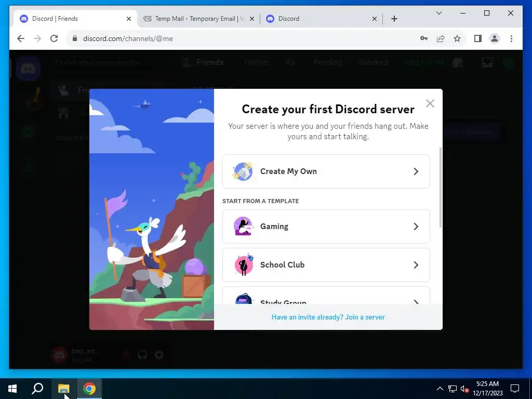
Task: Expand the Create My Own chevron arrow
Action: point(416,171)
